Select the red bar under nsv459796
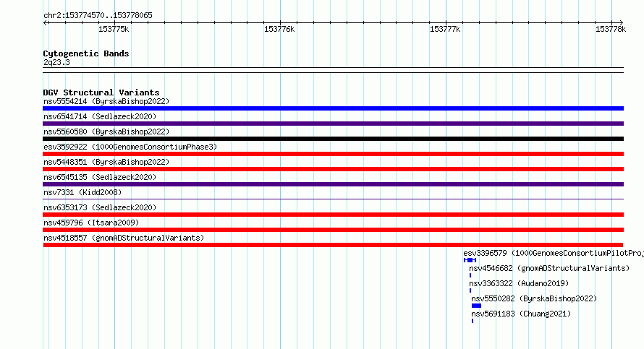The width and height of the screenshot is (644, 349). 333,230
